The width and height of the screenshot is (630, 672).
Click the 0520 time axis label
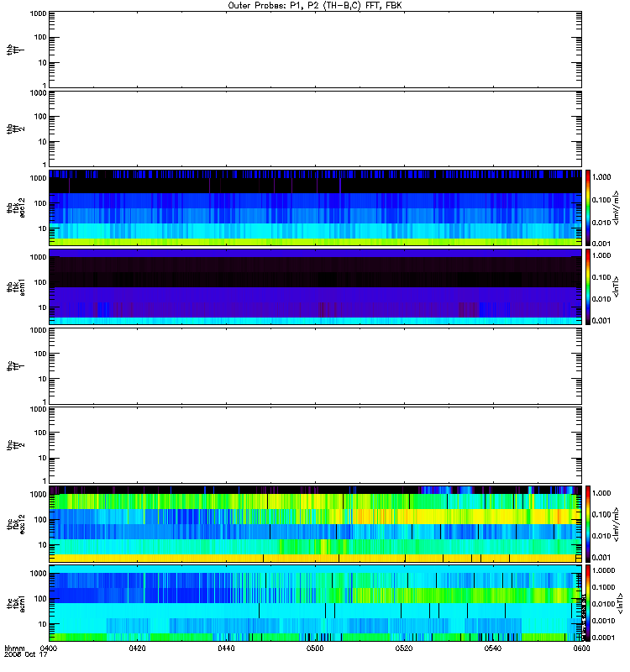(404, 648)
